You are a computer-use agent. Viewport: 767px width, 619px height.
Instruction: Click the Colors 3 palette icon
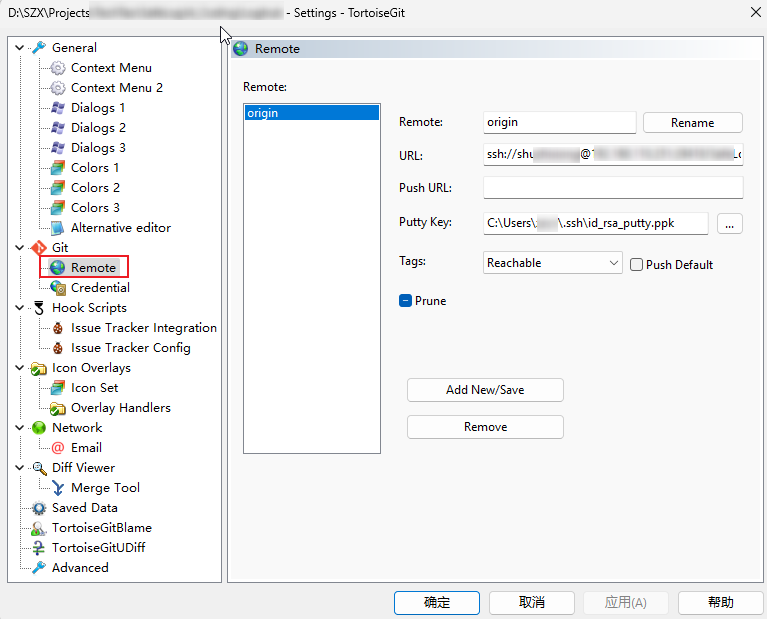pyautogui.click(x=58, y=208)
